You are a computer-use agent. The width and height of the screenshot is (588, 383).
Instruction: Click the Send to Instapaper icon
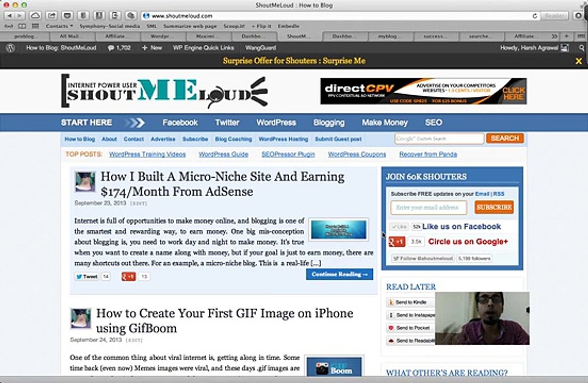point(391,315)
